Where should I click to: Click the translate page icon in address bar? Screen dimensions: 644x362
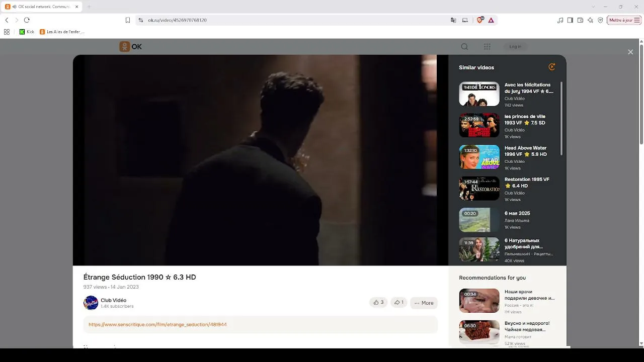[x=453, y=20]
